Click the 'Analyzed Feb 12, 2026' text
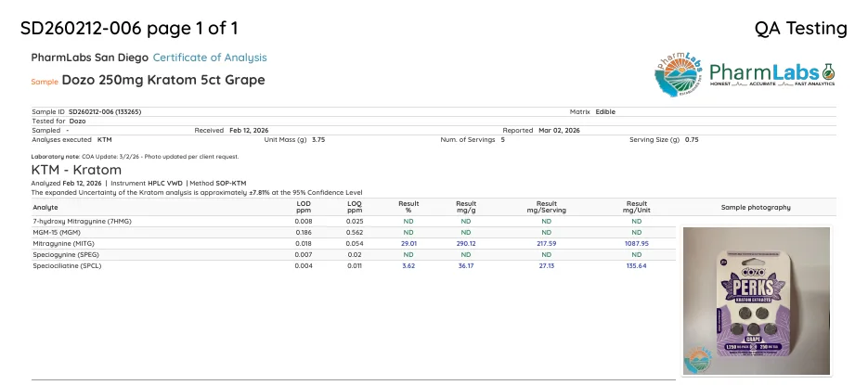This screenshot has height=385, width=868. pyautogui.click(x=67, y=183)
